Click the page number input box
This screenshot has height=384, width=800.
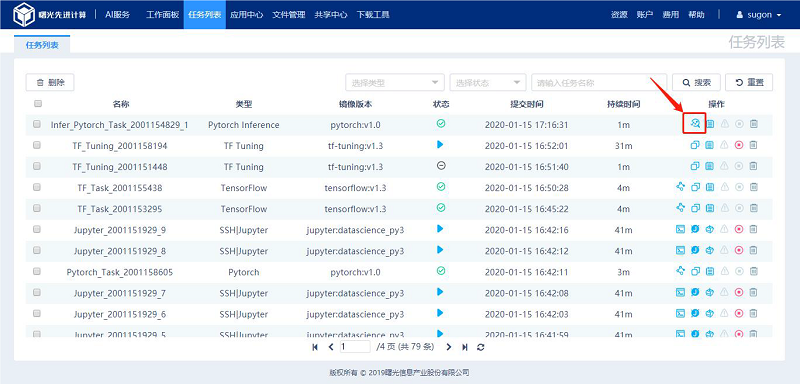coord(355,347)
